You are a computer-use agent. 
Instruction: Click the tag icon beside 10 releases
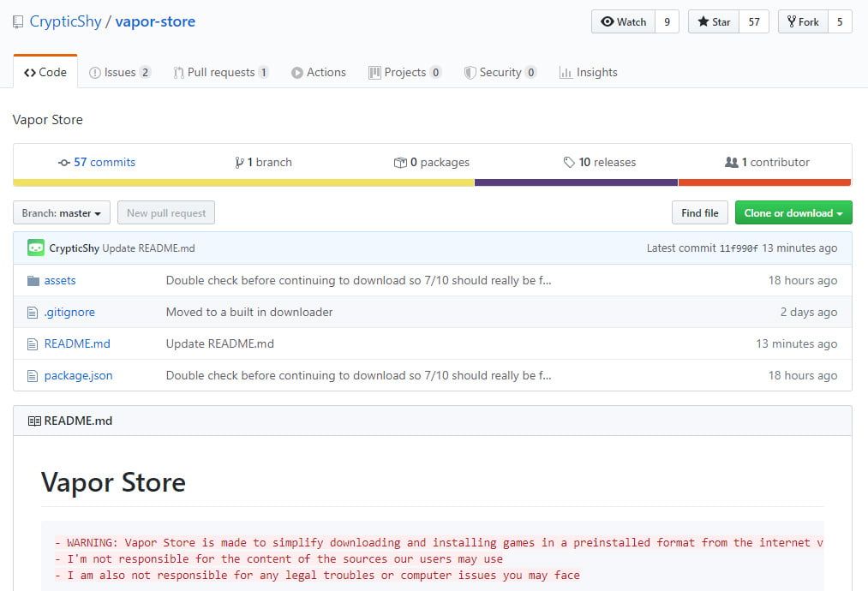569,162
